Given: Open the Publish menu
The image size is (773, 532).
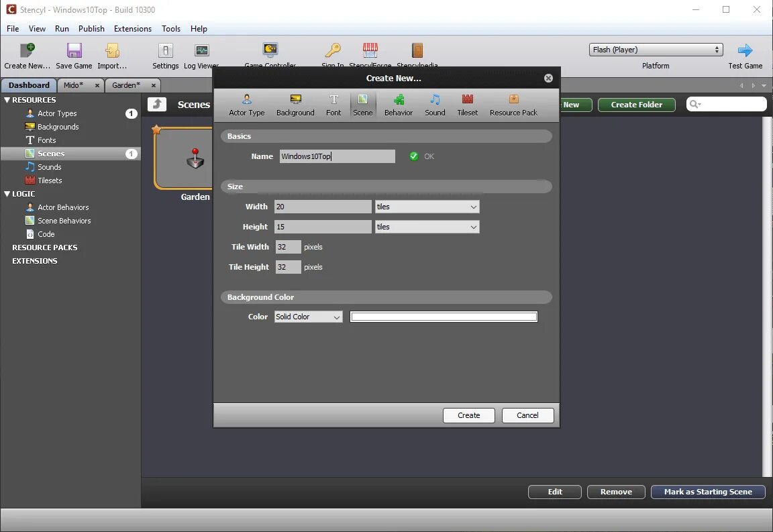Looking at the screenshot, I should pyautogui.click(x=91, y=29).
